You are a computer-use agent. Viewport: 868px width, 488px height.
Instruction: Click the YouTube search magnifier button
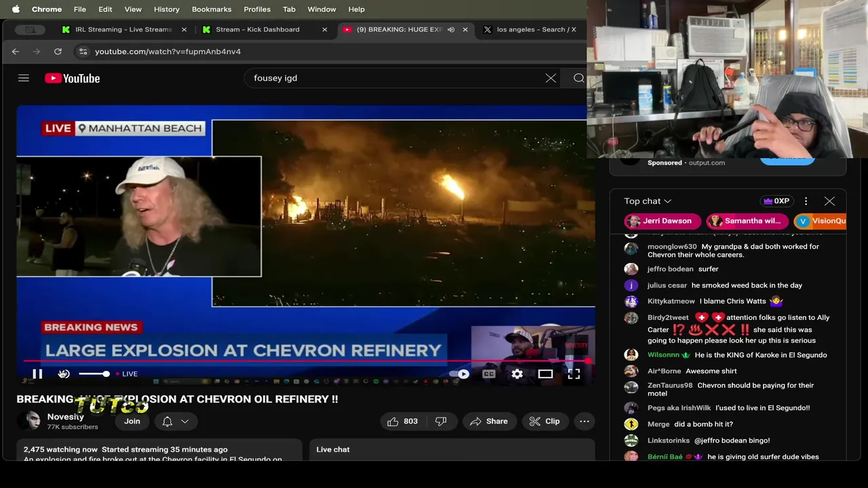[x=578, y=78]
